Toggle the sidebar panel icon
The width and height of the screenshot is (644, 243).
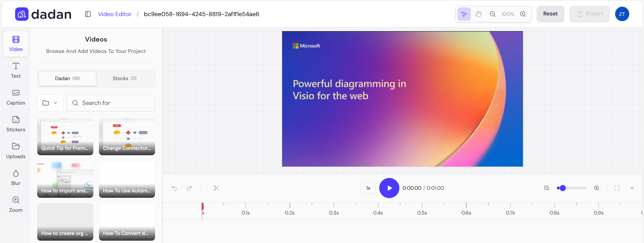pyautogui.click(x=88, y=14)
